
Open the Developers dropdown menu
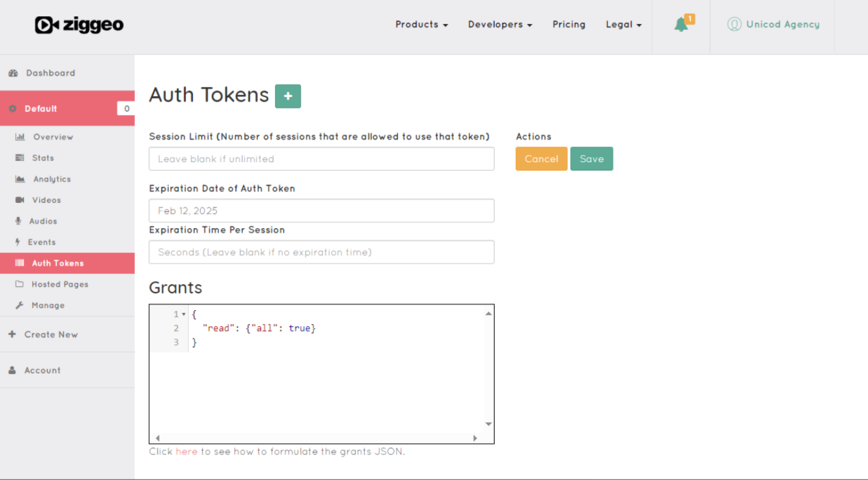pyautogui.click(x=501, y=25)
